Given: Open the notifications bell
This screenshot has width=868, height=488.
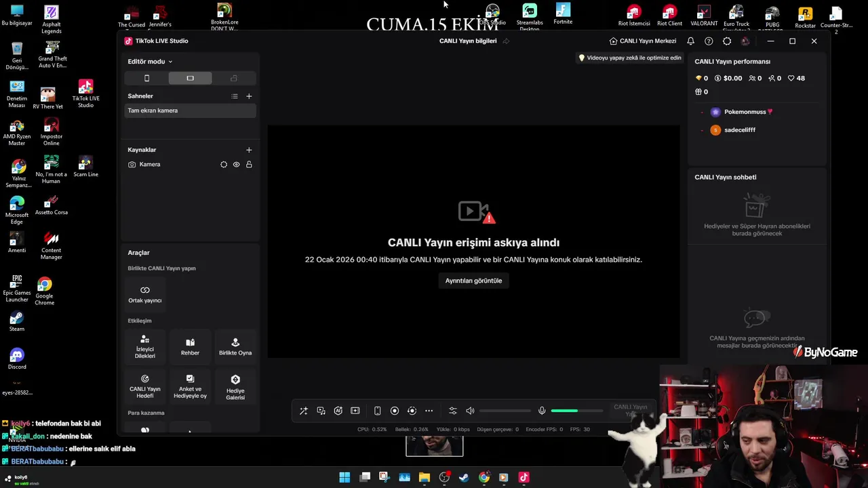Looking at the screenshot, I should 690,41.
